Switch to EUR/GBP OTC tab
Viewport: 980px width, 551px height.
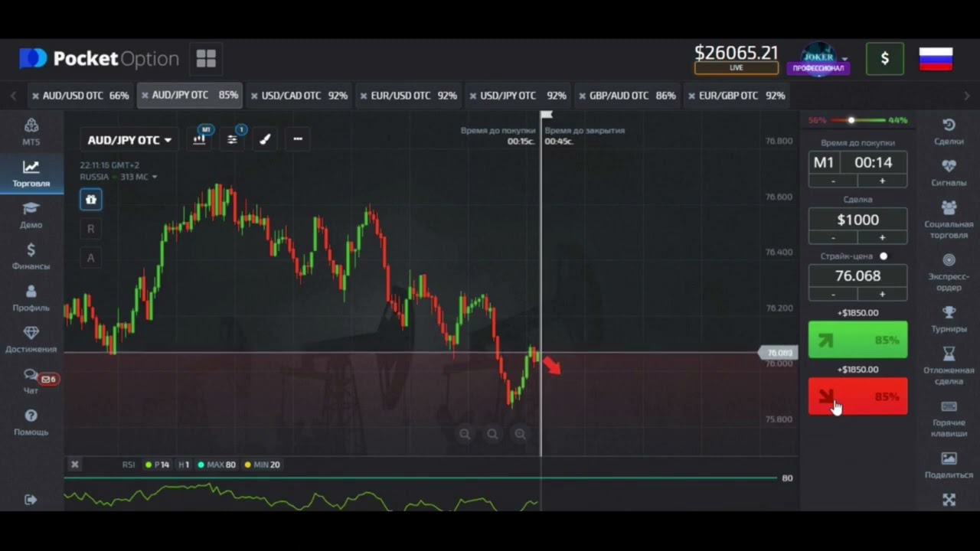737,96
